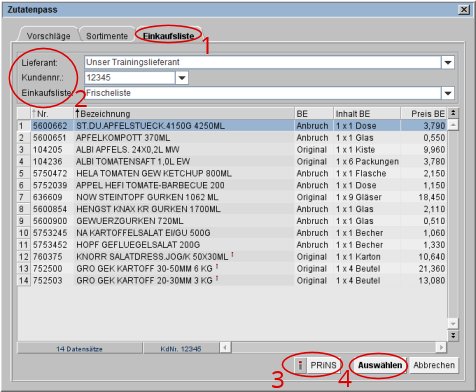Image resolution: width=476 pixels, height=392 pixels.
Task: Select row HOPF GEFLUEGELSALAT 200G
Action: point(232,245)
